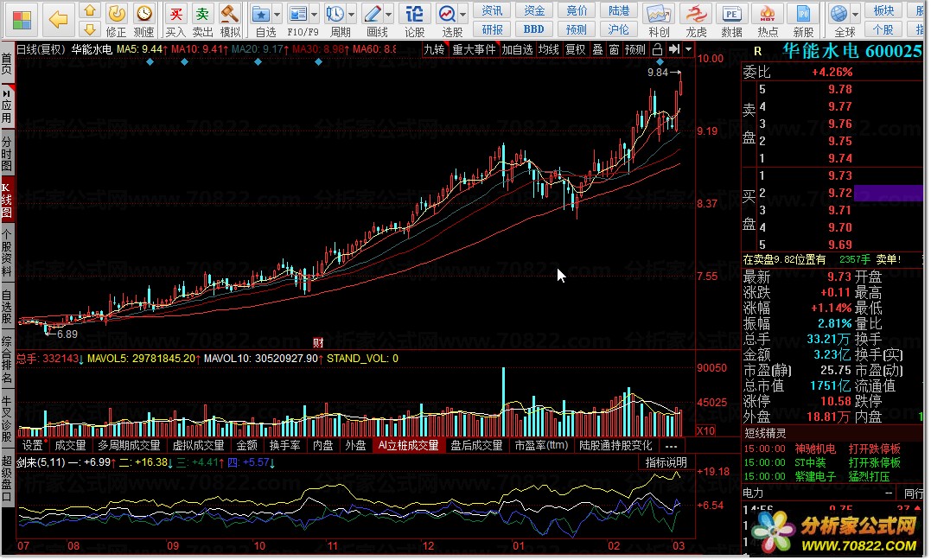Open the 个股资料 sidebar tab
This screenshot has height=560, width=931.
point(7,254)
